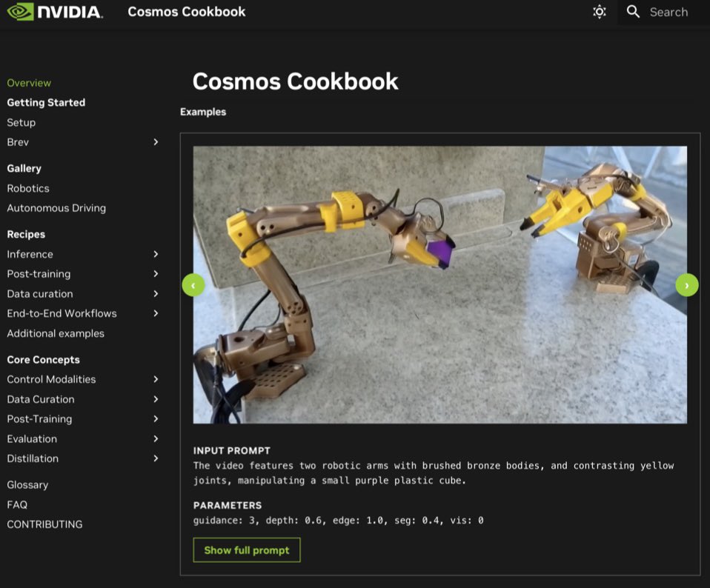The image size is (710, 588).
Task: Click the Cosmos Cookbook page heading
Action: pyautogui.click(x=295, y=81)
